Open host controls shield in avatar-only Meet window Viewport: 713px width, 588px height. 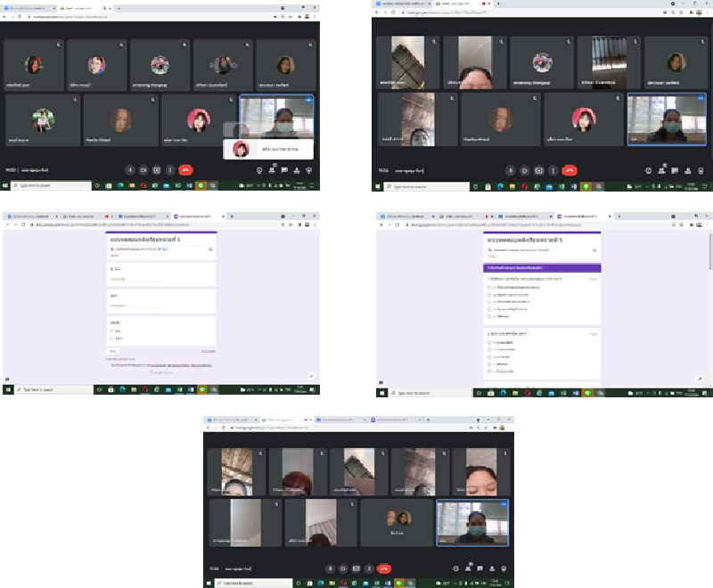pyautogui.click(x=308, y=169)
